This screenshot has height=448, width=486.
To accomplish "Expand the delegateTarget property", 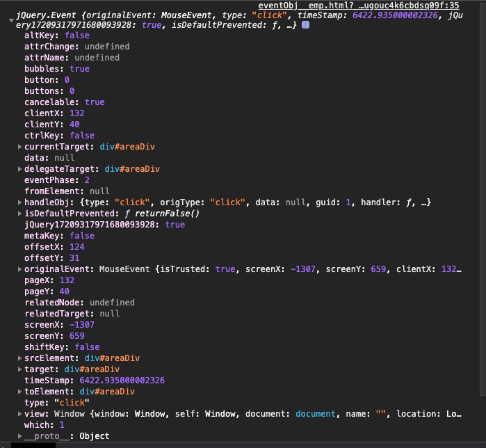I will [19, 169].
